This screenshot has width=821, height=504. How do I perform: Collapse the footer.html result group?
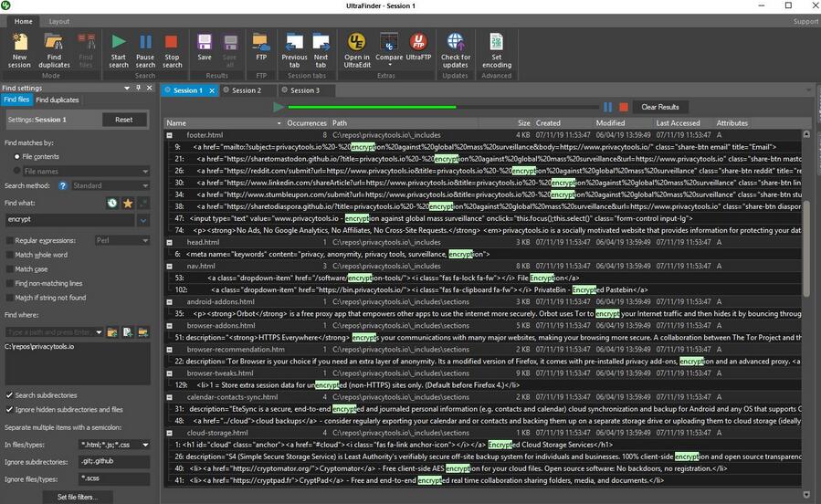pyautogui.click(x=170, y=135)
